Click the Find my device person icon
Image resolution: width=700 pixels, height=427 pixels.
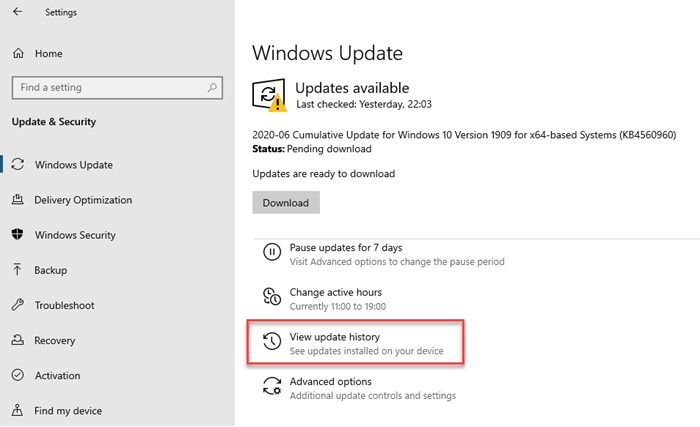17,410
